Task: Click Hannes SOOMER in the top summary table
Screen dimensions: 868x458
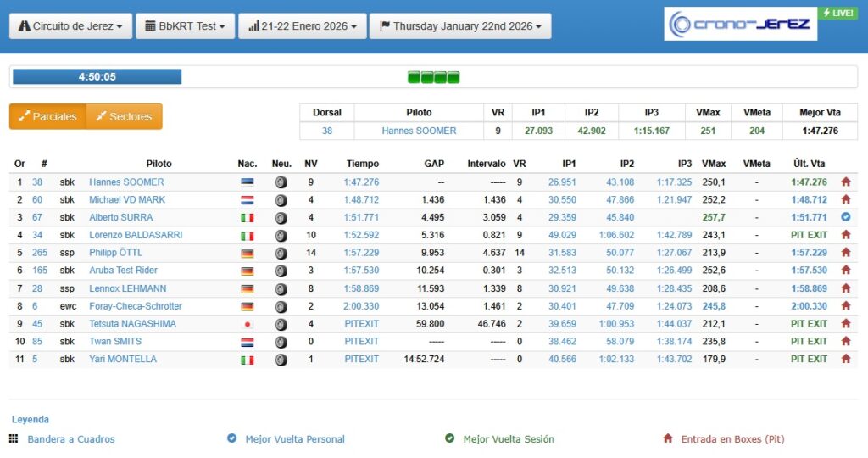Action: point(419,131)
